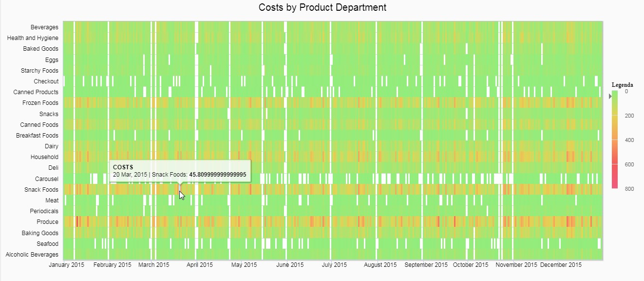Click the June 2015 axis label
The height and width of the screenshot is (281, 644).
click(x=290, y=265)
